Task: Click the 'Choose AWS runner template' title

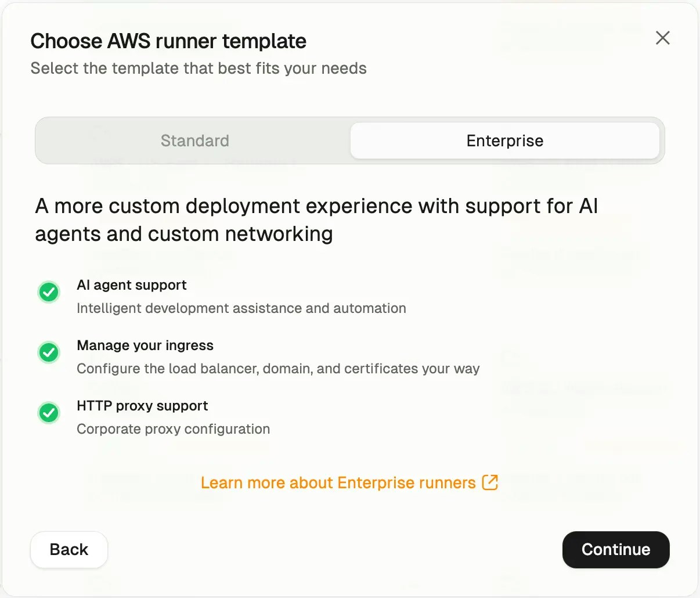Action: pyautogui.click(x=168, y=41)
